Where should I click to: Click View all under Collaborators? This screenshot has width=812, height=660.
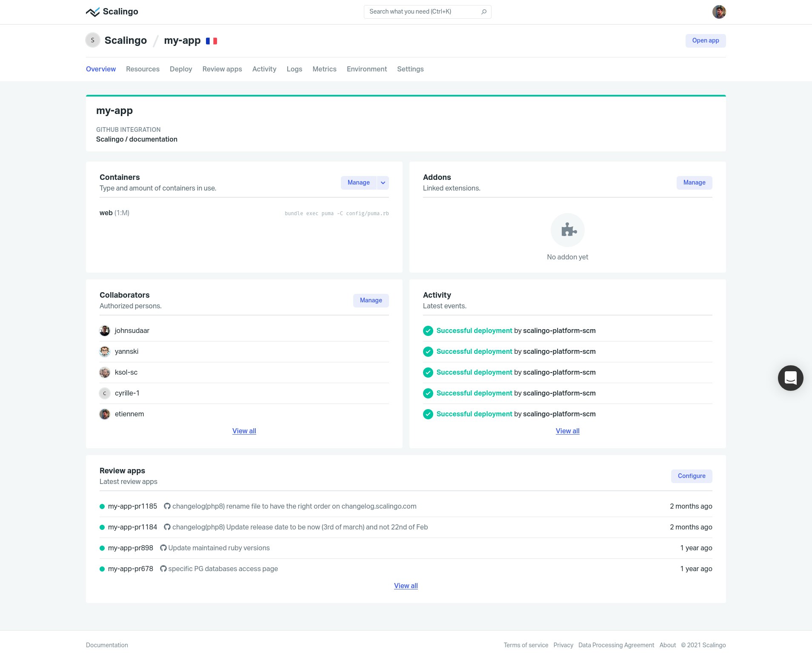click(x=244, y=431)
